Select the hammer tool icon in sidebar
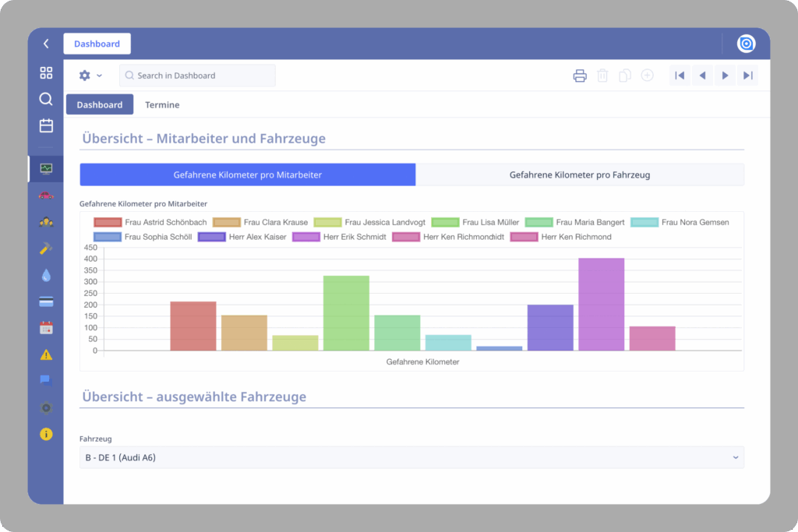 pos(46,248)
